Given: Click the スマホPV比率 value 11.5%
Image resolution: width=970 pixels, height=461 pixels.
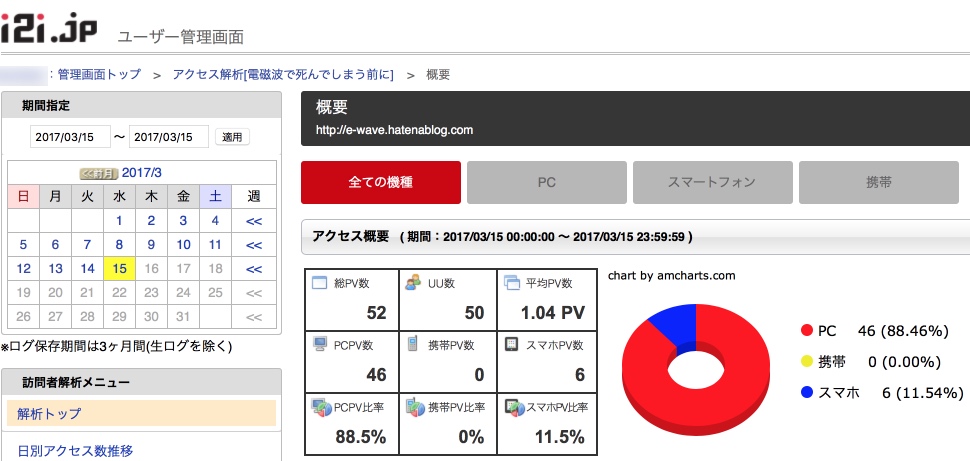Looking at the screenshot, I should (x=559, y=437).
